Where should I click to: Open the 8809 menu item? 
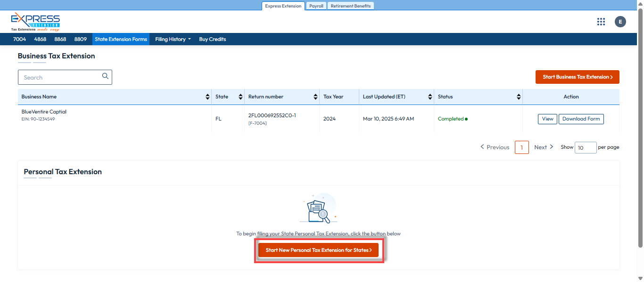[81, 39]
